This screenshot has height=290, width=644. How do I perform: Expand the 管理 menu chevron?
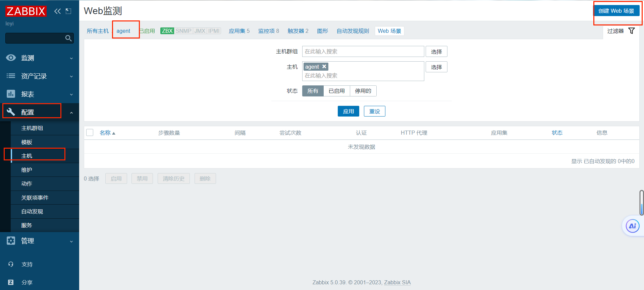pos(71,241)
